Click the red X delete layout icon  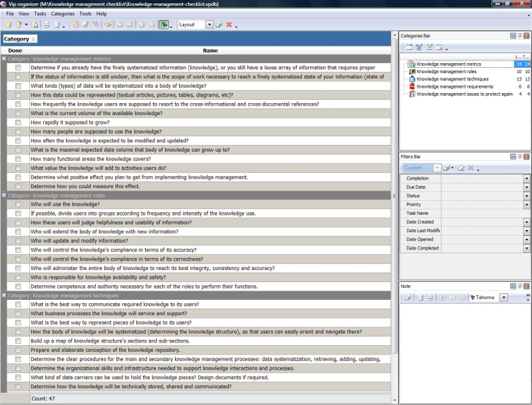(229, 25)
